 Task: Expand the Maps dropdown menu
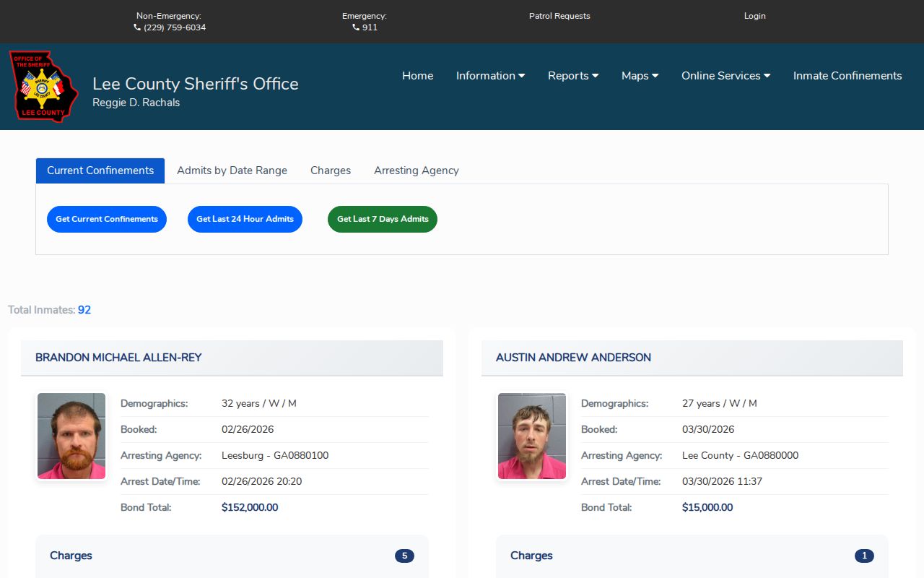(x=640, y=76)
